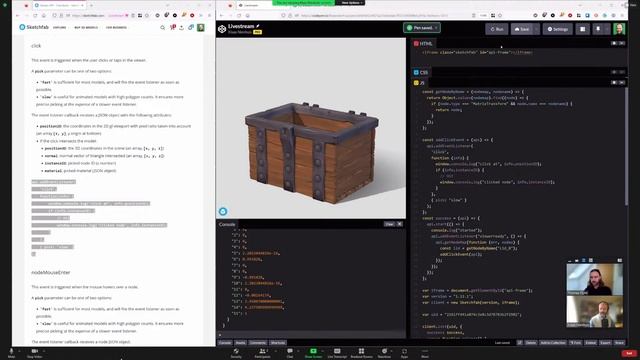This screenshot has height=360, width=640.
Task: Open the Shortcuts button in CodePen footer
Action: [278, 343]
